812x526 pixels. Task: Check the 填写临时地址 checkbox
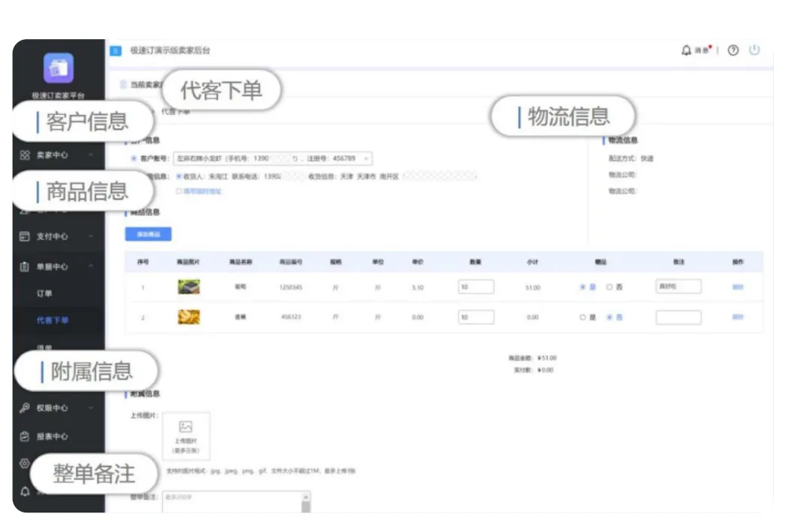pyautogui.click(x=179, y=191)
